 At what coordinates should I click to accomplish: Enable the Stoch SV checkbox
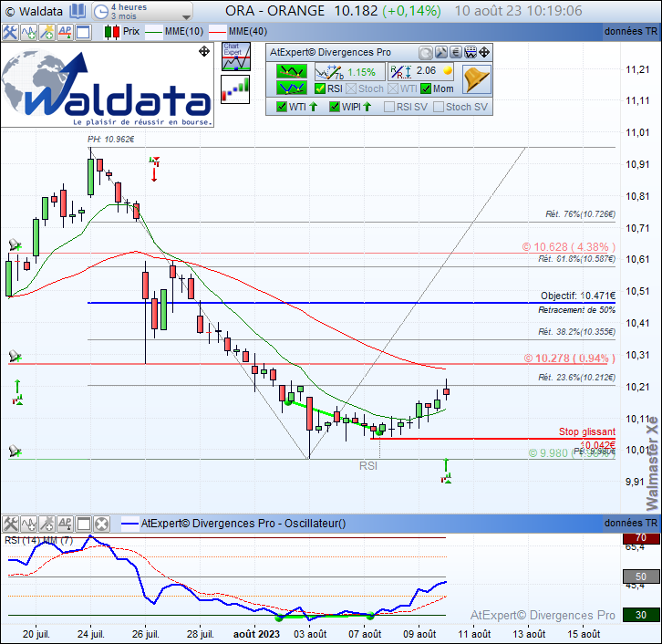(x=439, y=107)
